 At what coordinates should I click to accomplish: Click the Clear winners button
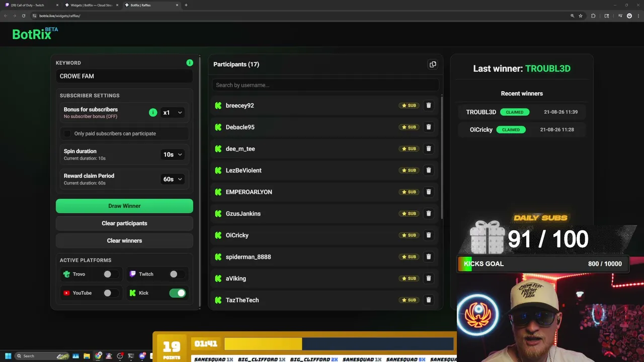[x=124, y=241]
